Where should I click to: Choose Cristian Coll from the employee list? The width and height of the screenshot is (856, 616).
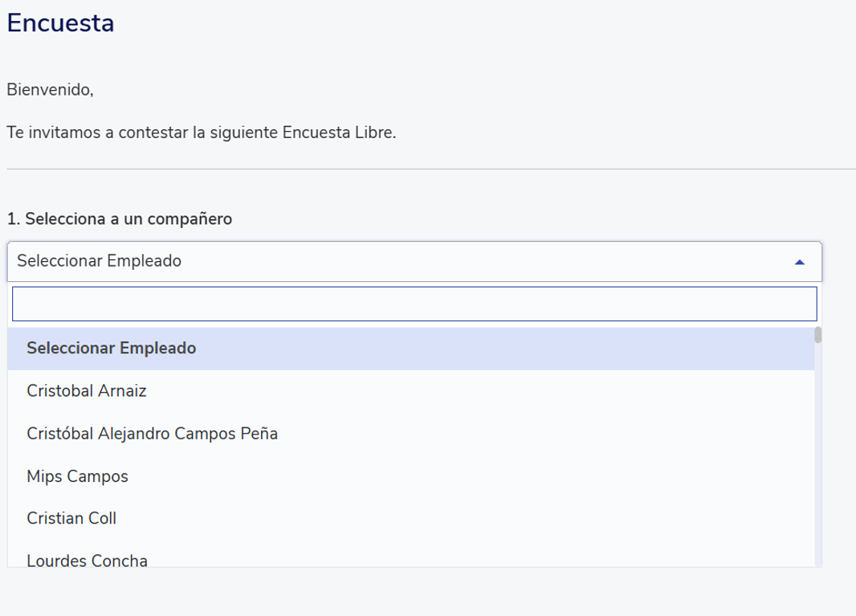[71, 518]
